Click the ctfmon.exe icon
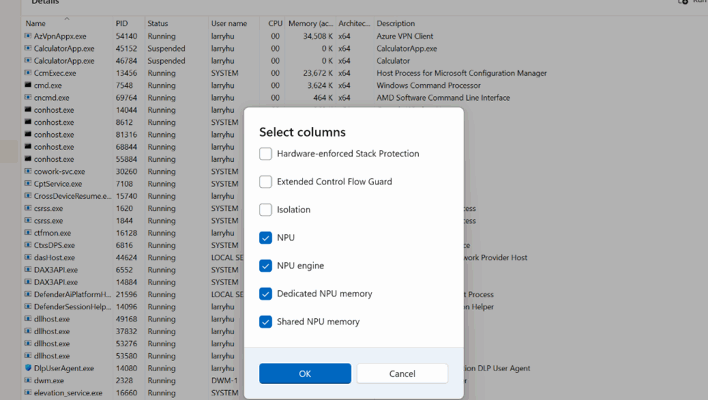 28,233
